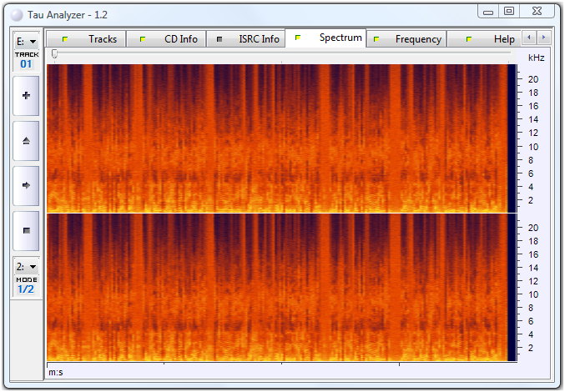Maximize the Tau Analyzer window
The height and width of the screenshot is (392, 565).
[509, 11]
